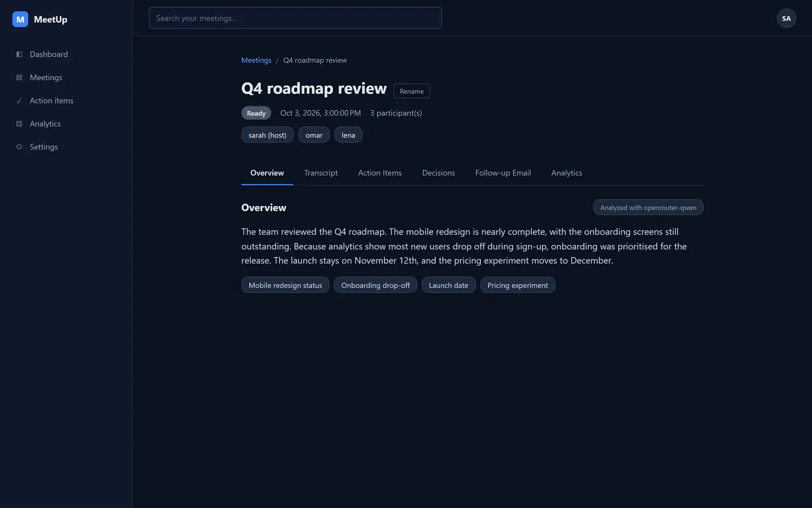Click the Analytics sidebar chart icon

[x=19, y=124]
